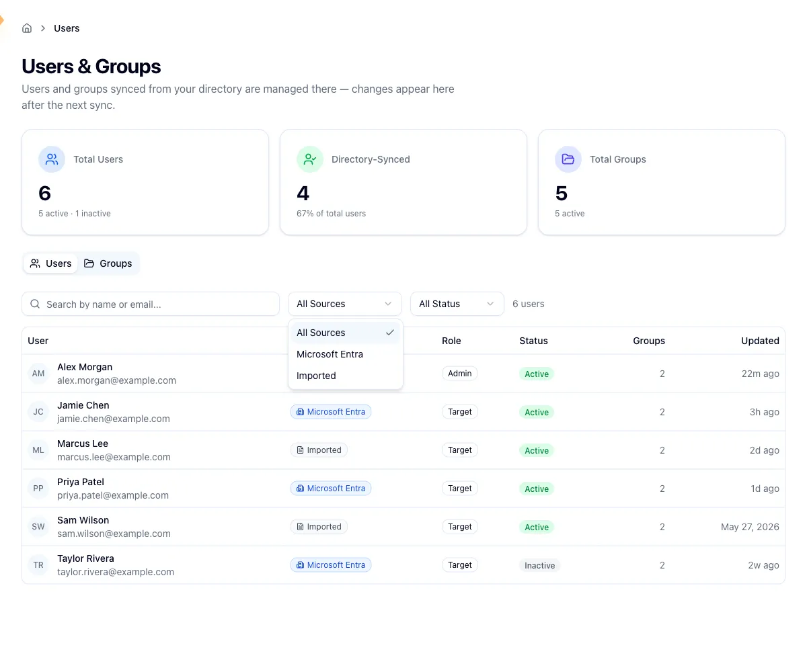This screenshot has height=672, width=807.
Task: Click the checkmark beside All Sources option
Action: 389,333
